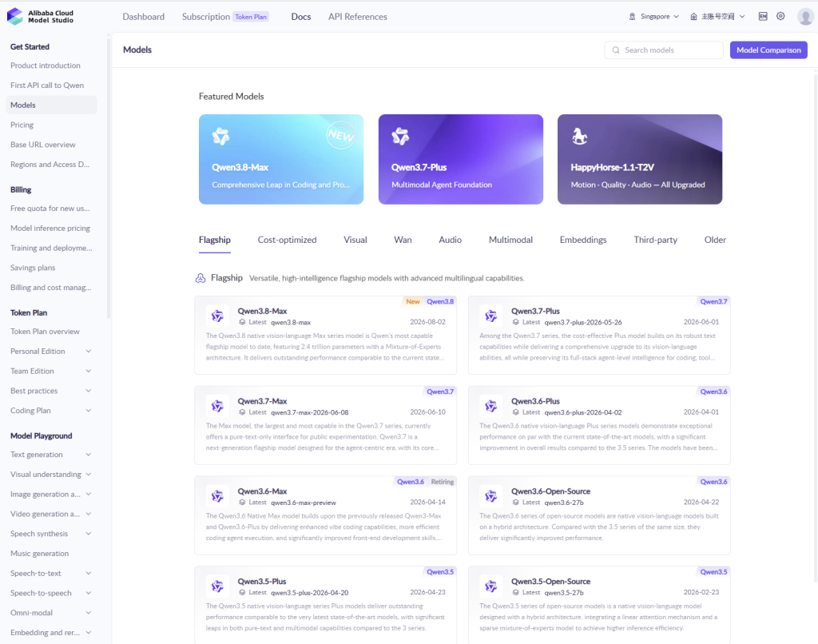818x644 pixels.
Task: Click the magnifier icon in Search models
Action: click(616, 50)
